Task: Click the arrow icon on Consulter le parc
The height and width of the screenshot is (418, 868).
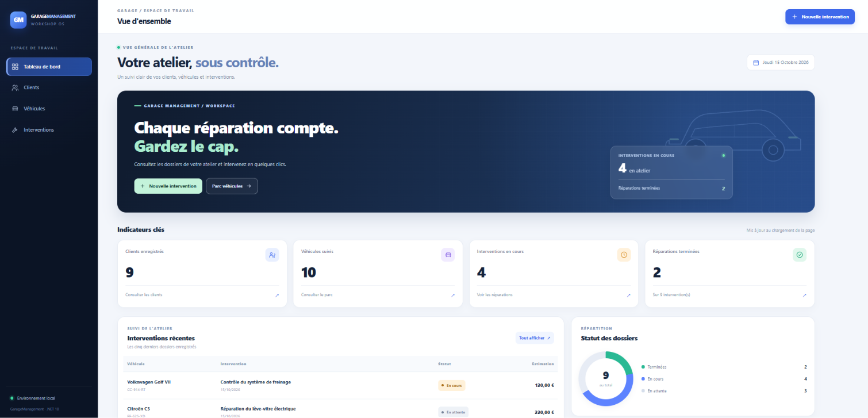Action: 452,296
